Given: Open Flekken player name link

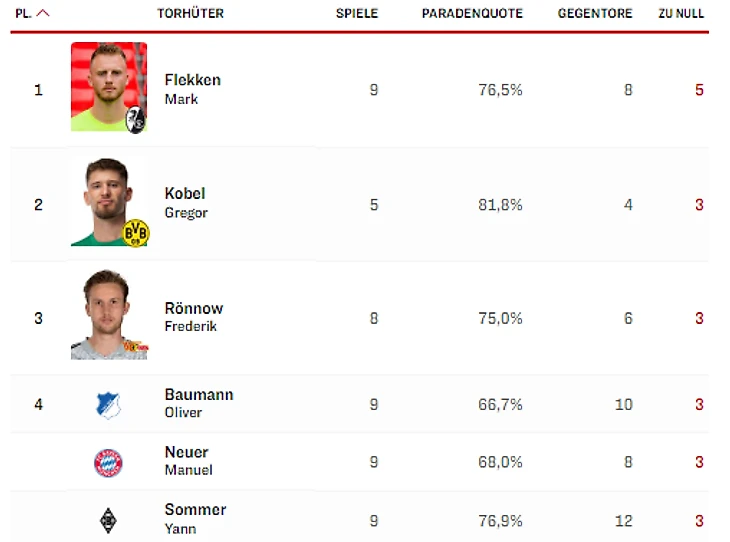Looking at the screenshot, I should pos(192,80).
